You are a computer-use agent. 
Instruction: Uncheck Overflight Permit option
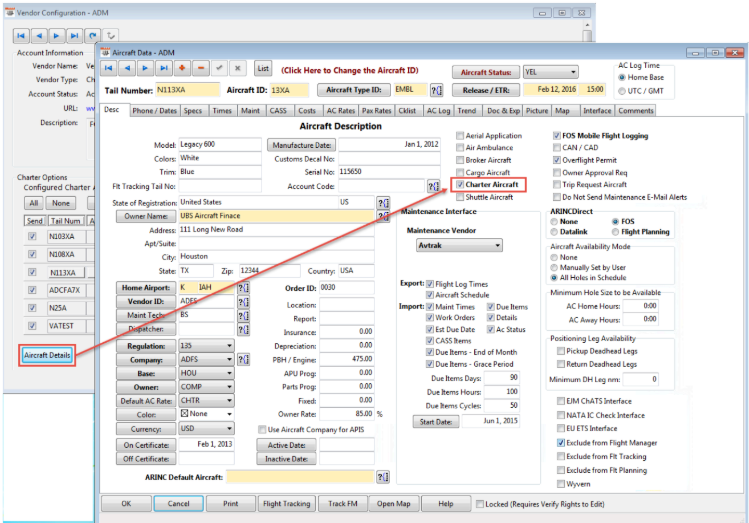(556, 160)
